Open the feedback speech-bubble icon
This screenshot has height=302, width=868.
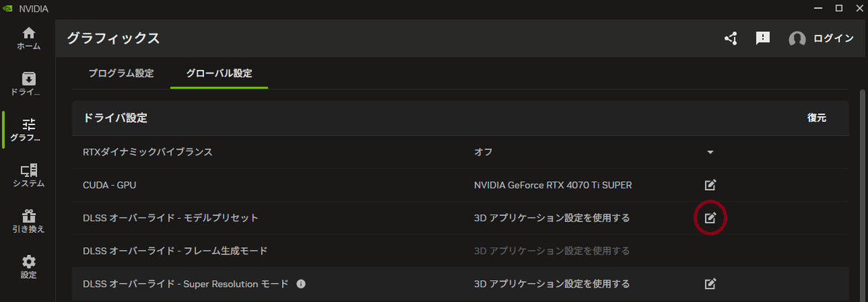tap(762, 38)
